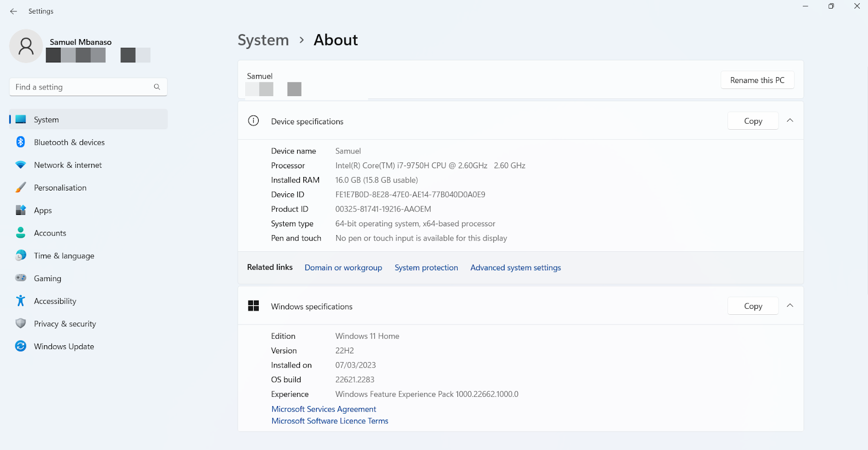
Task: Click Rename this PC button
Action: [x=757, y=80]
